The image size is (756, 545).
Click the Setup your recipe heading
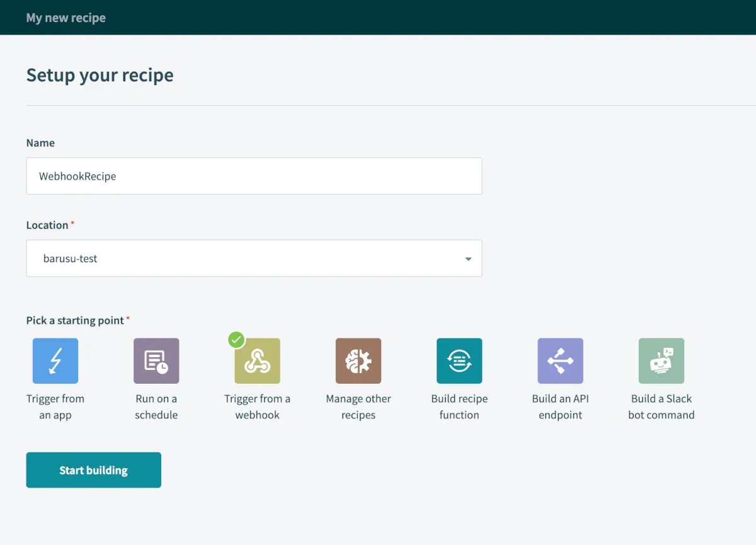coord(100,75)
